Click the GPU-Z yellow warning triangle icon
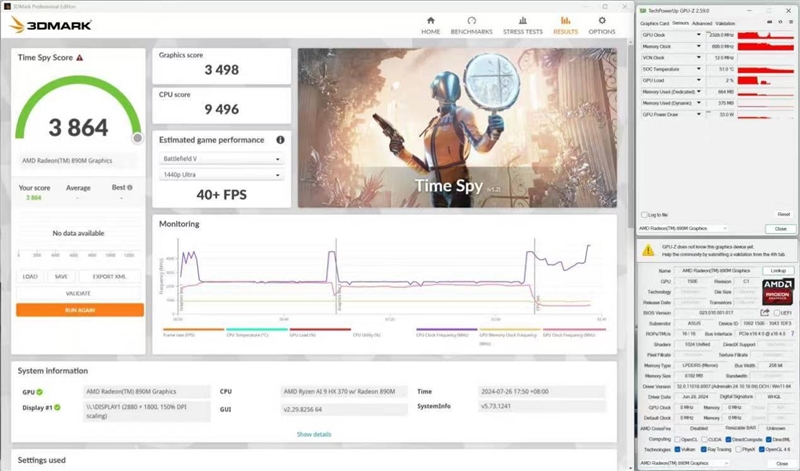This screenshot has width=800, height=471. point(648,250)
